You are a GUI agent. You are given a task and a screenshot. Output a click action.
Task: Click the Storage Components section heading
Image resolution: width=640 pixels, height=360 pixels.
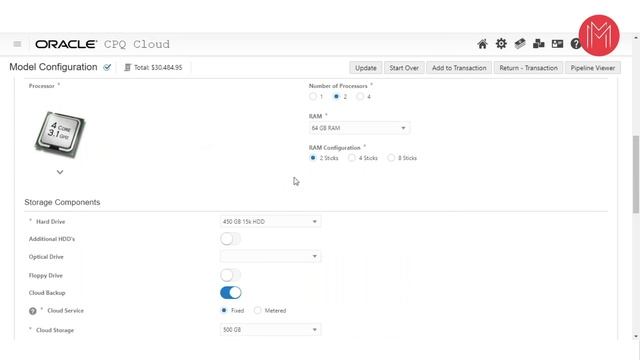click(62, 202)
